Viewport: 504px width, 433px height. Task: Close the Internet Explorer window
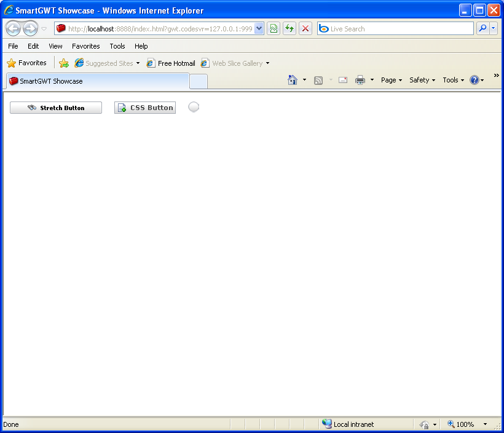click(494, 10)
